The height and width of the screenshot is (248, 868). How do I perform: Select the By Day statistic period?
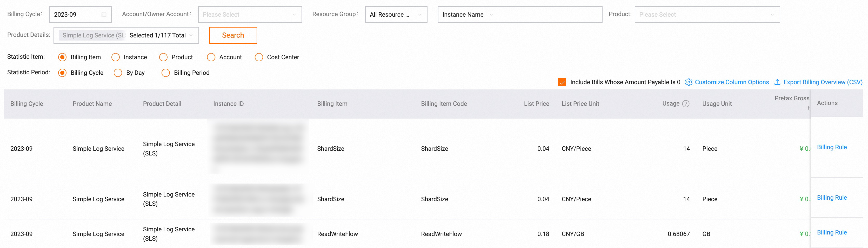tap(118, 73)
